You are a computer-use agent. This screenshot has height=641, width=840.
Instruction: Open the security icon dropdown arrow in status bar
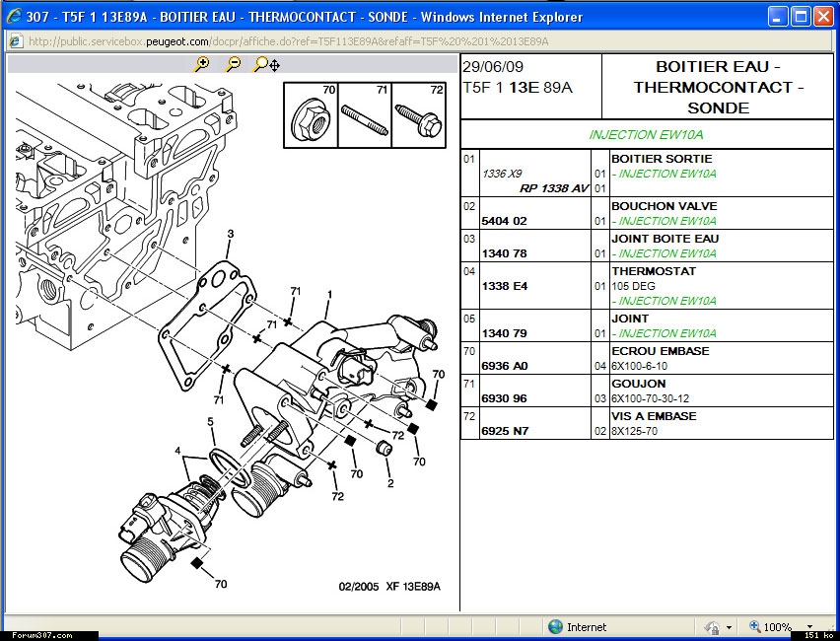pos(730,627)
